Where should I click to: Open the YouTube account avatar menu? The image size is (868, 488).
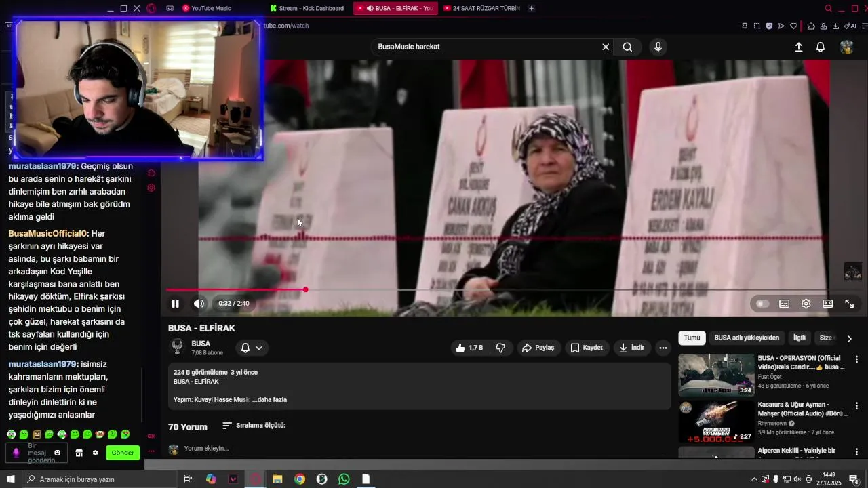point(846,47)
